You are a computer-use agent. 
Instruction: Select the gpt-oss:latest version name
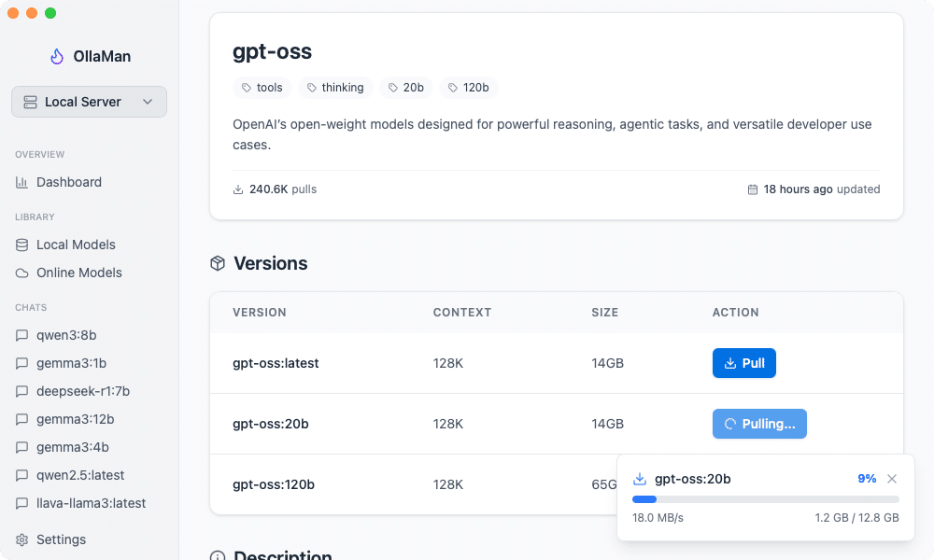point(276,363)
